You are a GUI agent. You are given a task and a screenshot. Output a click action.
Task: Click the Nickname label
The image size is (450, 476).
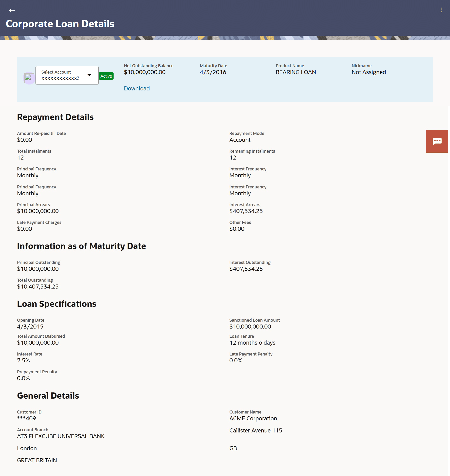362,66
